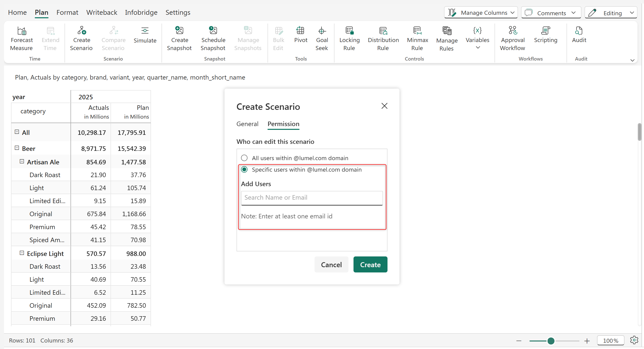The height and width of the screenshot is (349, 644).
Task: Collapse the Artisan Ale brand row
Action: 22,161
